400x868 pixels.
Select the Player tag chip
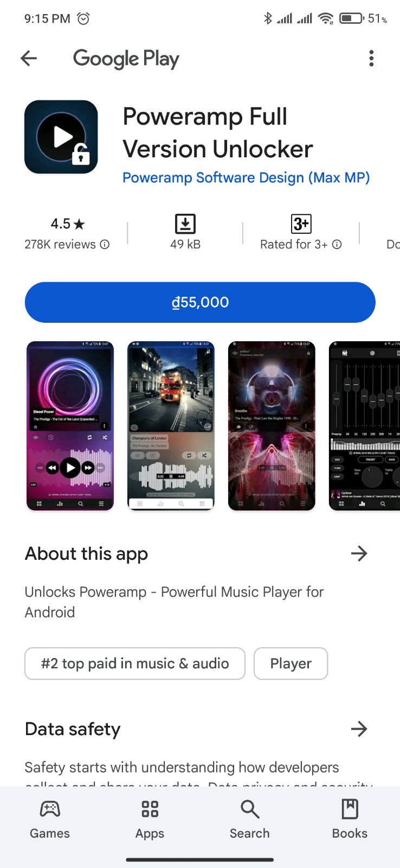point(291,663)
